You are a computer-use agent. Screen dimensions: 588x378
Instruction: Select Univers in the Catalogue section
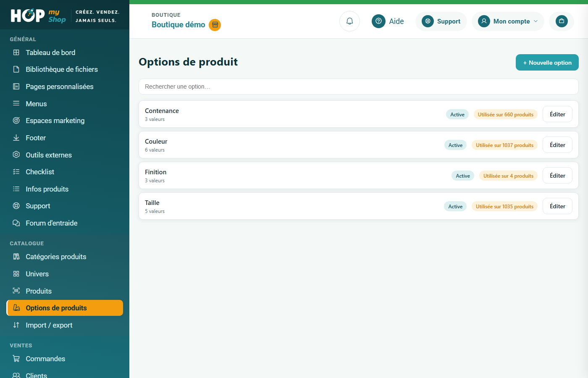click(65, 274)
